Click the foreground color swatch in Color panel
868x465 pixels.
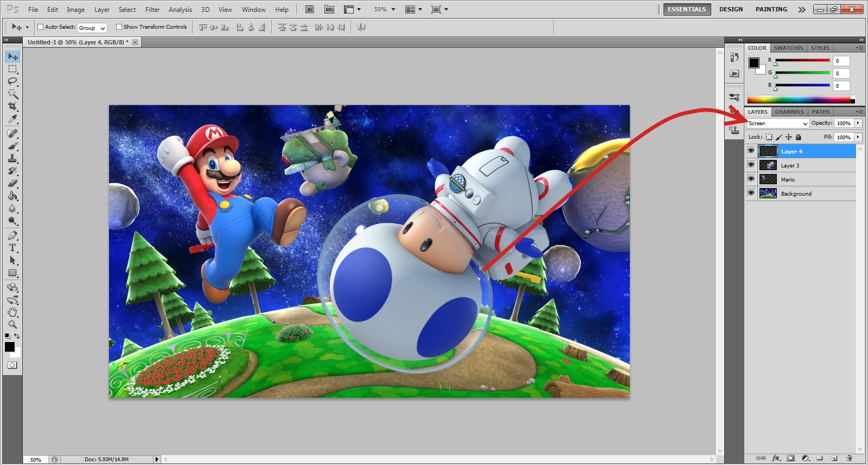pos(754,63)
